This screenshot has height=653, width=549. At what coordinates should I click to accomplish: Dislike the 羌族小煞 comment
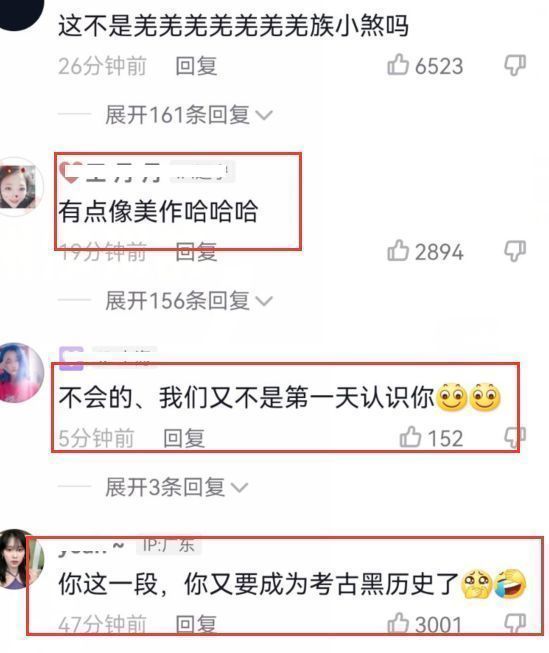[515, 65]
